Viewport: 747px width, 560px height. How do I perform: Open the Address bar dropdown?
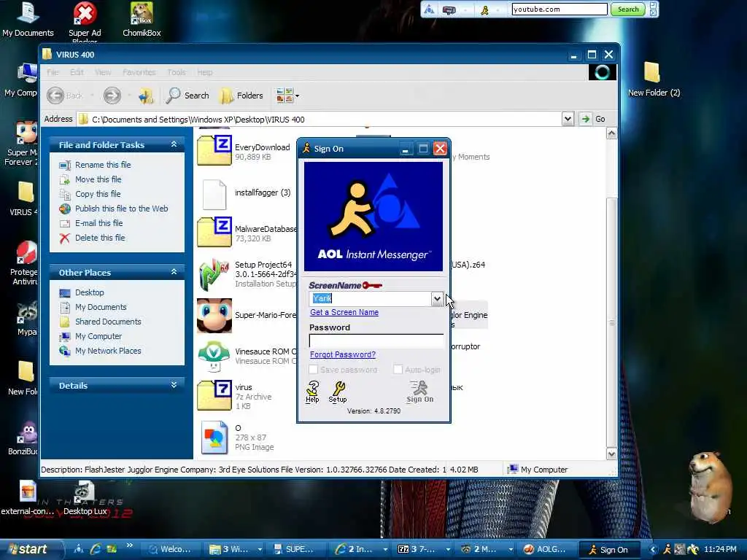(x=568, y=119)
